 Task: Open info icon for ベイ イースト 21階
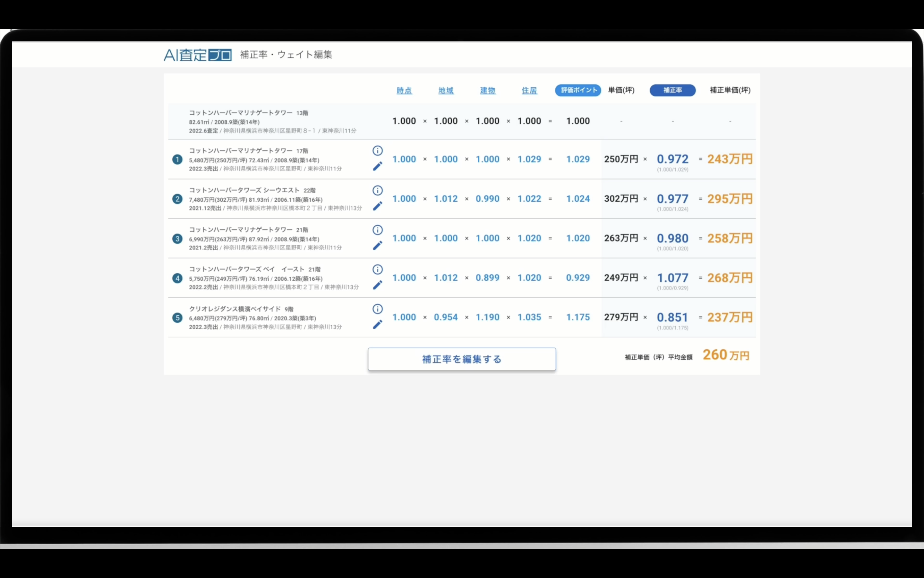point(377,269)
